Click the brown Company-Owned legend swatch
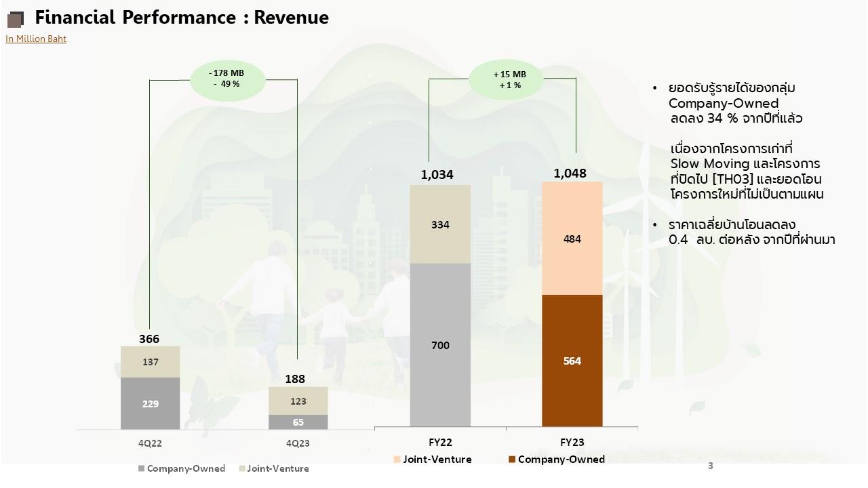This screenshot has width=868, height=488. (512, 460)
